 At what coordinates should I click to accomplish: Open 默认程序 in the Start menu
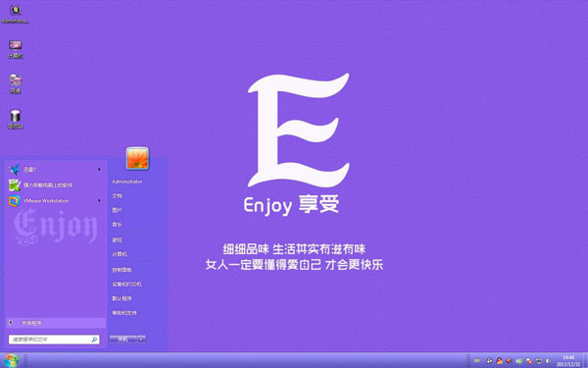122,298
